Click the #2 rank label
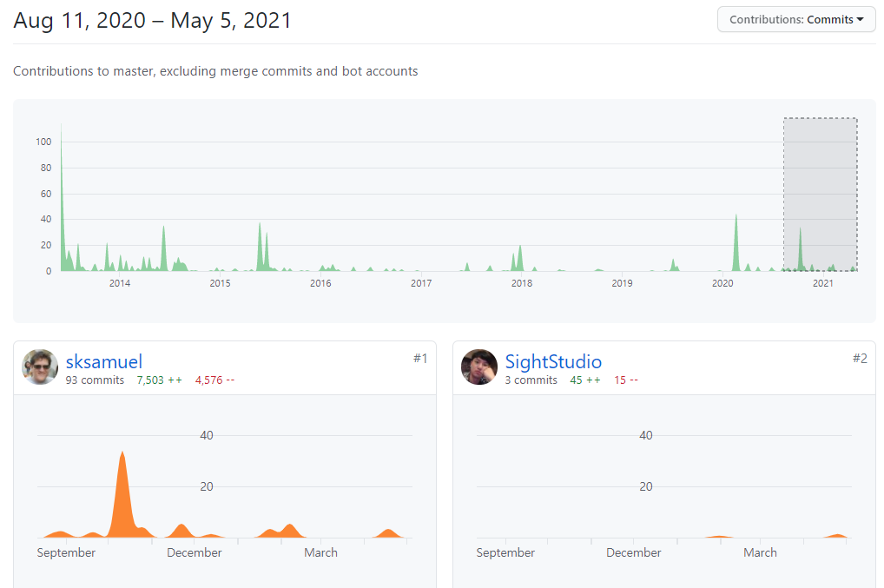The height and width of the screenshot is (588, 884). click(859, 358)
